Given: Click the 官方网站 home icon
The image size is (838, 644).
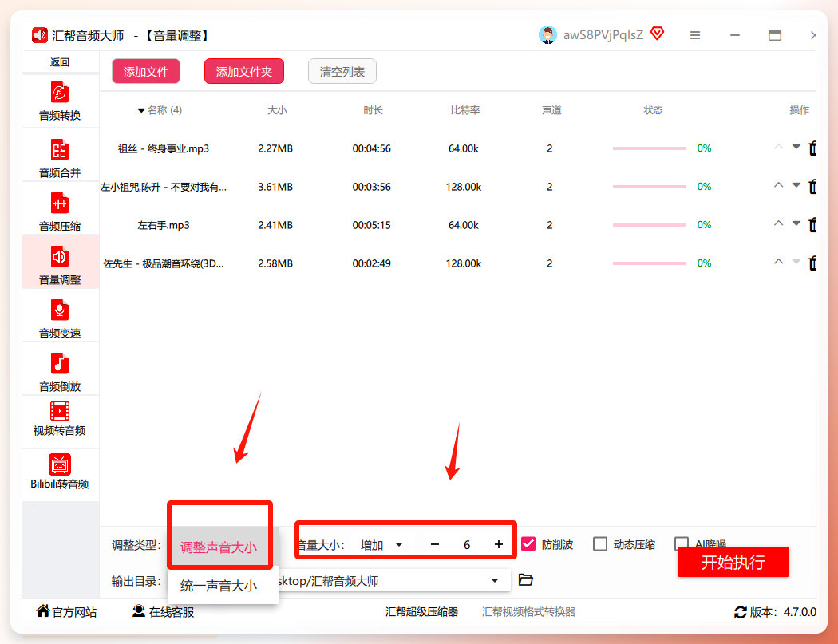Looking at the screenshot, I should coord(43,610).
